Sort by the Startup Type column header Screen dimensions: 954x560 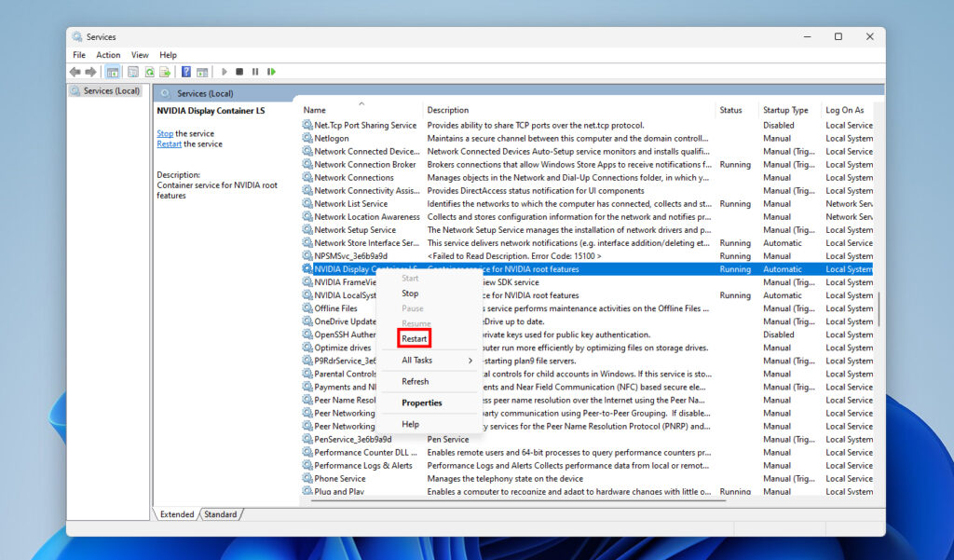tap(785, 110)
